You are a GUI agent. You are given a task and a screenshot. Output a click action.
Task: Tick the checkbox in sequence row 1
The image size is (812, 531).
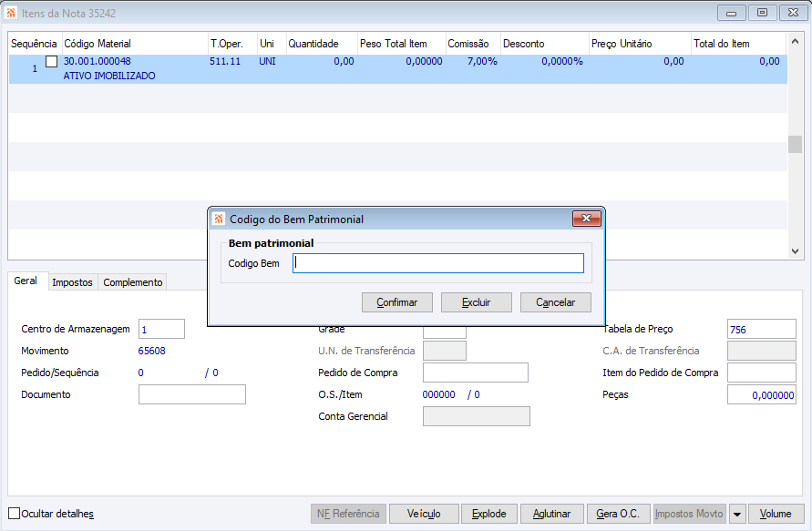(52, 62)
